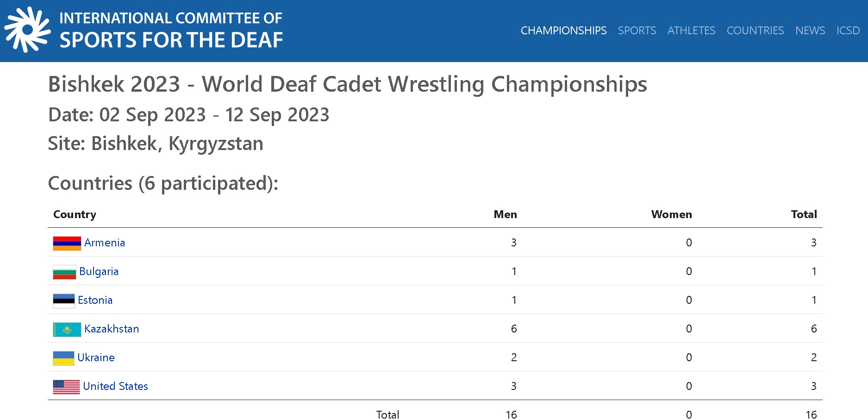
Task: Select the Ukraine country link
Action: click(96, 357)
